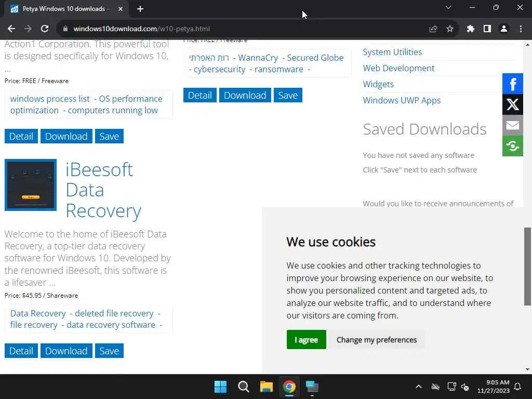Click the Secured Globe tag
This screenshot has width=532, height=399.
(x=315, y=58)
